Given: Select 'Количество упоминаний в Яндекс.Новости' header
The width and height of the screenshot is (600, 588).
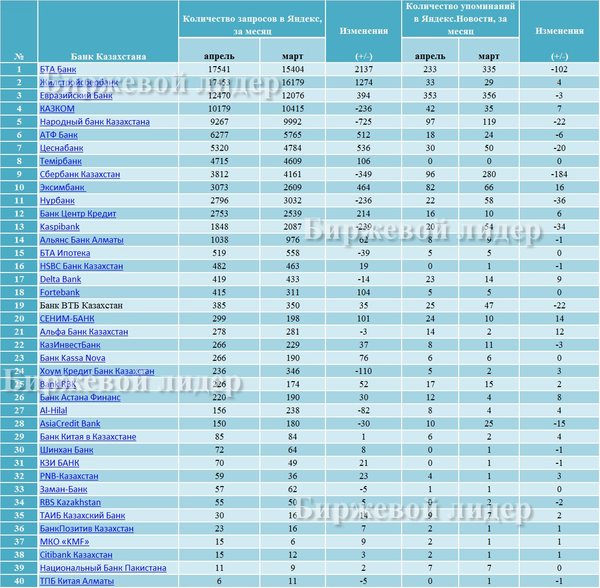Looking at the screenshot, I should 460,18.
